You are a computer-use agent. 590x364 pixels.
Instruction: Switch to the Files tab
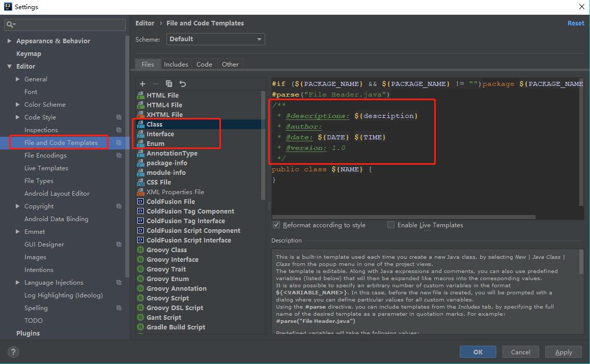pyautogui.click(x=148, y=64)
